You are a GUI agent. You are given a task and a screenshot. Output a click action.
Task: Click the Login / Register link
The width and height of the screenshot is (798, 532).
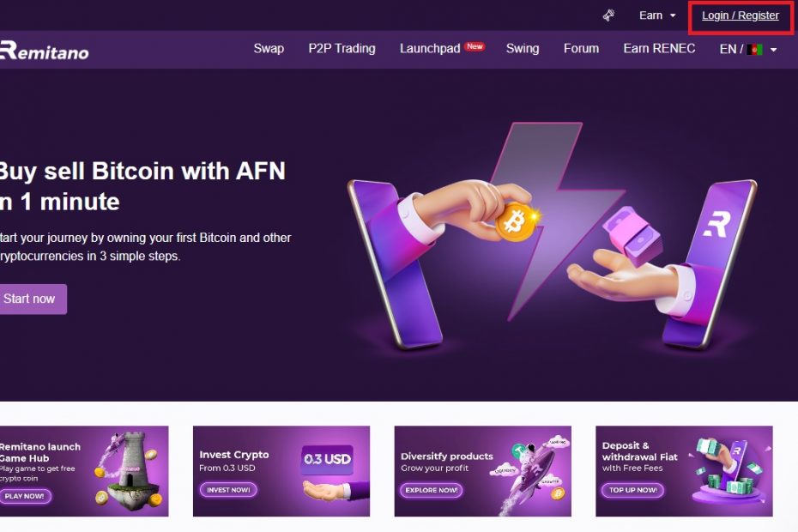(x=741, y=15)
